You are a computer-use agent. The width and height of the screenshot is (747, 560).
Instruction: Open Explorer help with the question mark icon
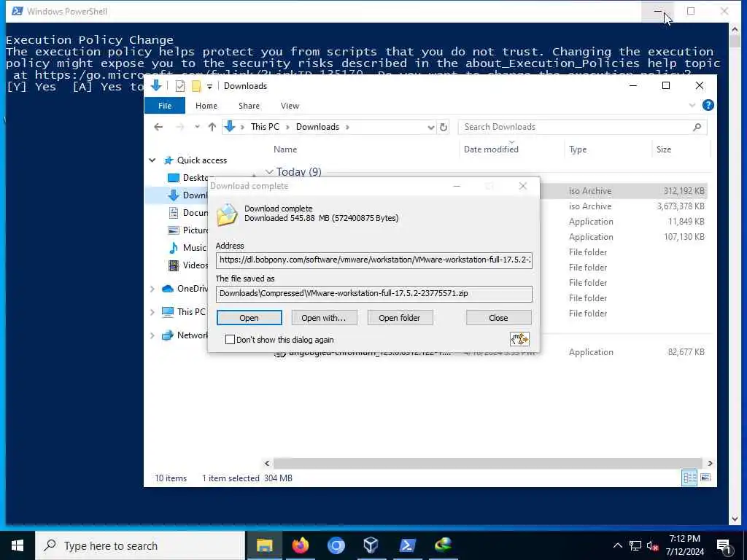[708, 105]
